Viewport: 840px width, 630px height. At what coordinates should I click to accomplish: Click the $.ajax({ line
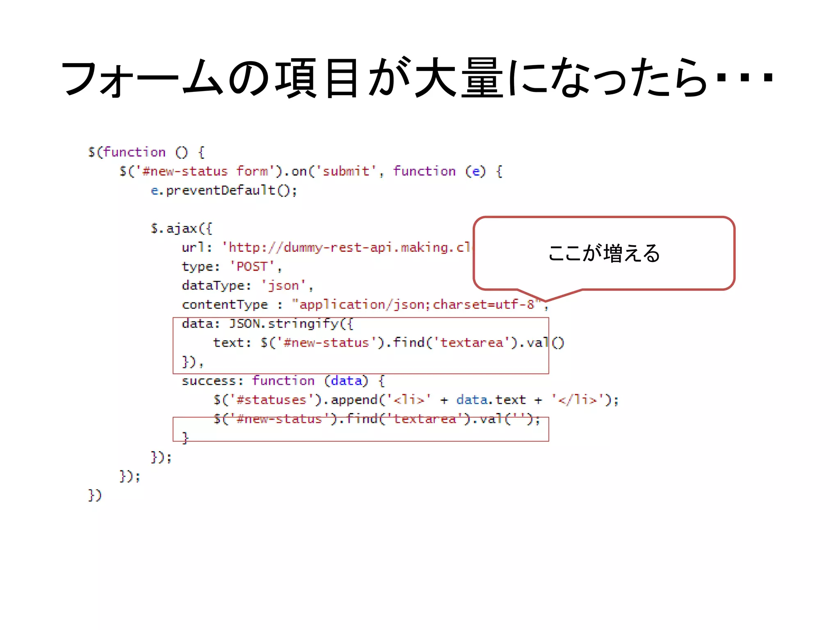[181, 228]
